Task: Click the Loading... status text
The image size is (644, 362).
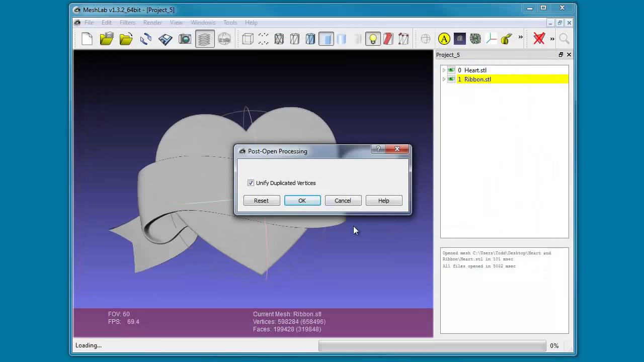Action: coord(89,345)
